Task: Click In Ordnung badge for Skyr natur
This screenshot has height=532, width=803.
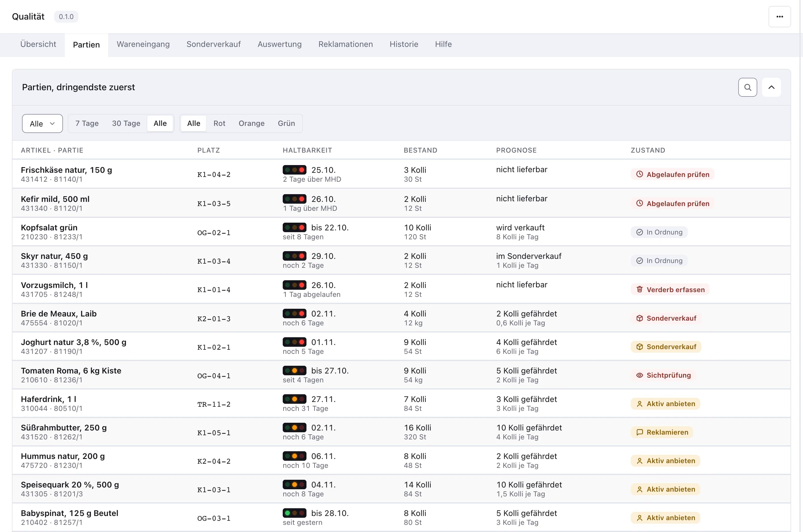Action: 659,261
